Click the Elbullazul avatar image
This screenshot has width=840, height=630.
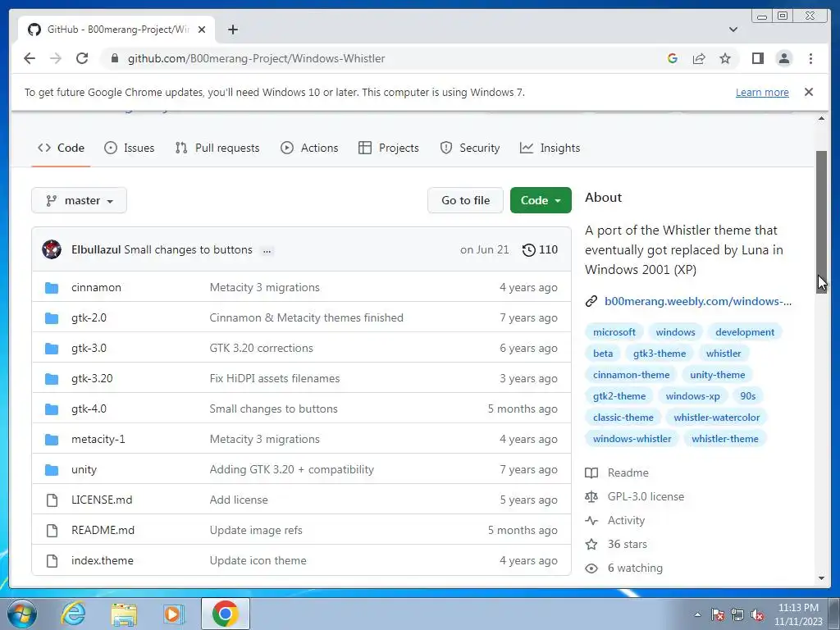52,249
